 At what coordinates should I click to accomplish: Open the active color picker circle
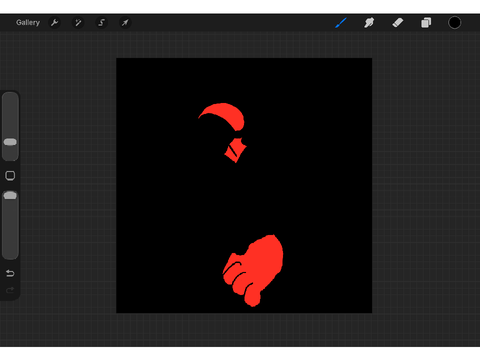[454, 23]
